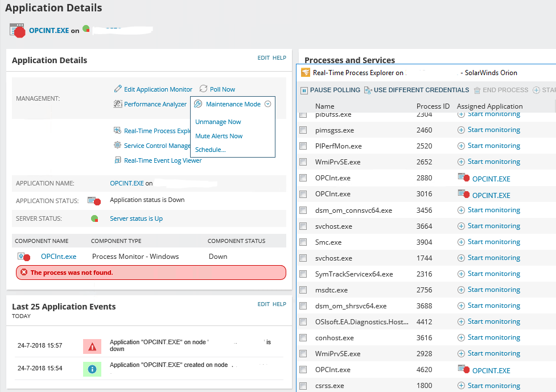Open the Performance Analyzer link
Screen dimensions: 556x392
[155, 104]
